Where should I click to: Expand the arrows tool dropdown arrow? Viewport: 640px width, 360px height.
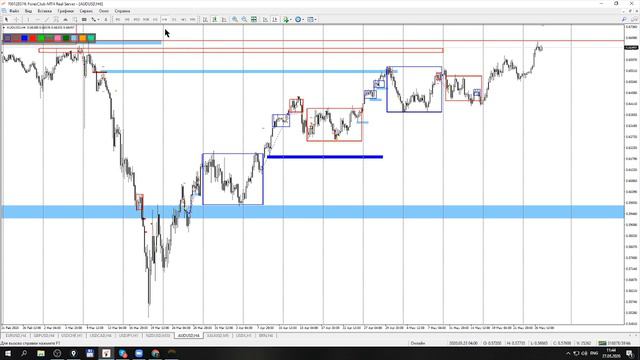point(99,19)
